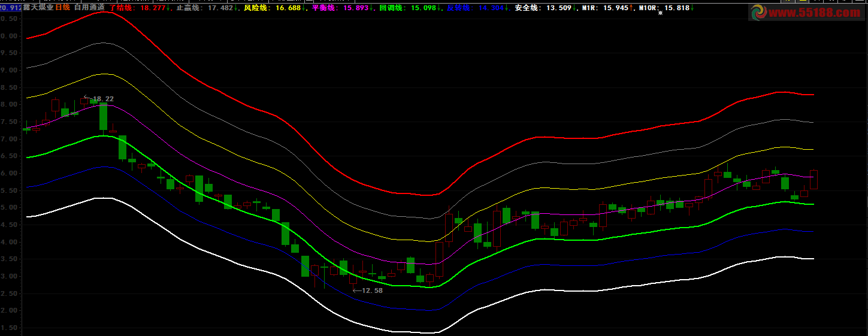Click the green down arrow after M10R value

(692, 8)
